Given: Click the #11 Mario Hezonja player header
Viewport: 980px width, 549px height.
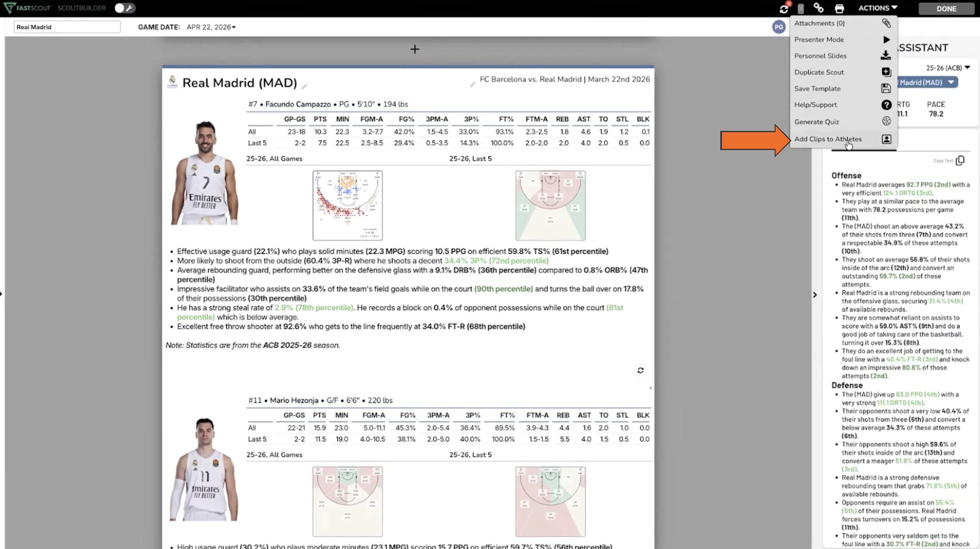Looking at the screenshot, I should [320, 400].
